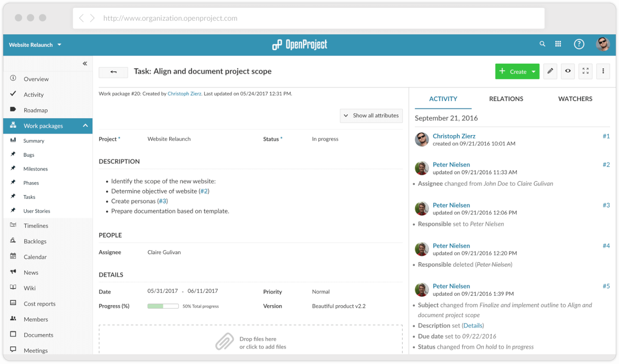Click the Members people icon
The height and width of the screenshot is (364, 619).
(13, 318)
